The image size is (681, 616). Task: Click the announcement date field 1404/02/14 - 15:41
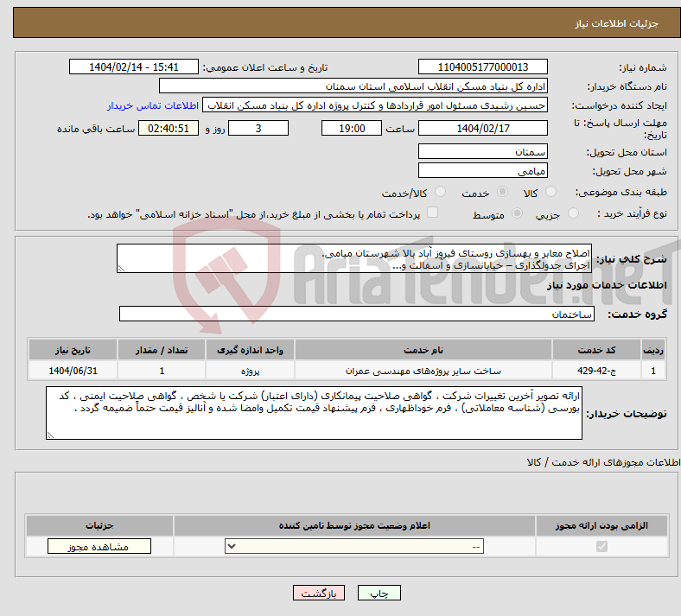(x=134, y=67)
